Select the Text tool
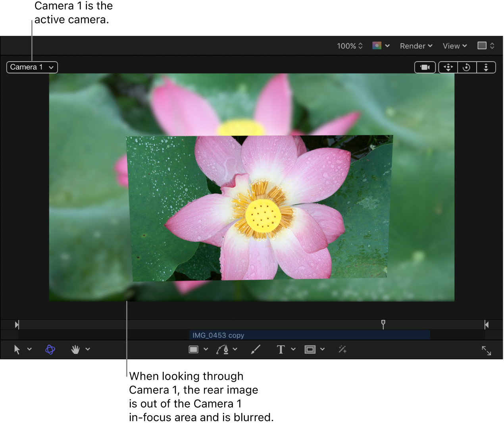504x425 pixels. 281,350
